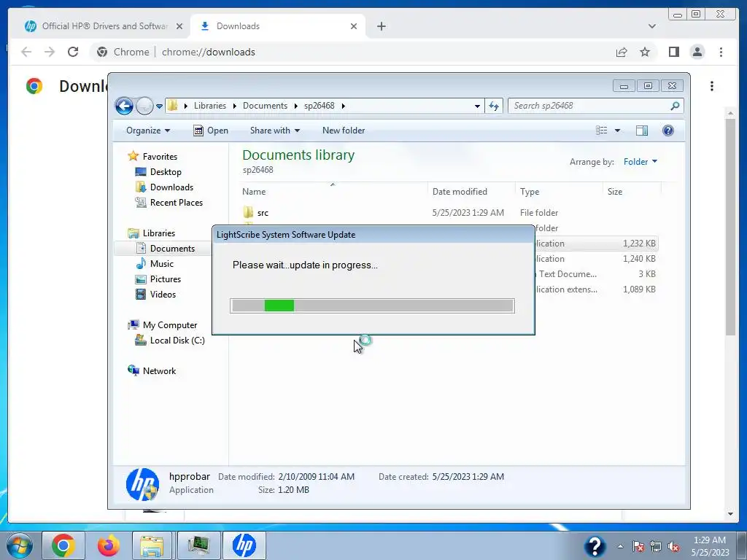This screenshot has height=560, width=747.
Task: Open the address bar history dropdown
Action: pyautogui.click(x=477, y=106)
